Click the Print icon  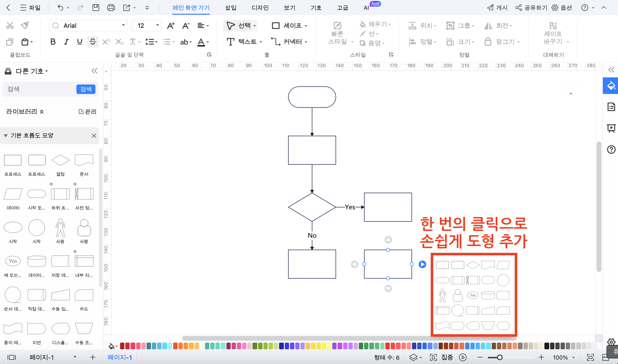(111, 8)
